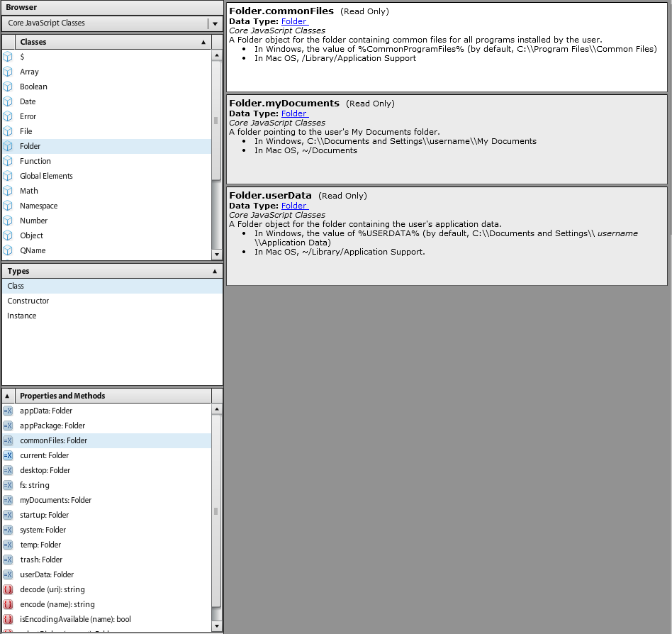Screen dimensions: 672x634
Task: Click the cube icon beside Global Elements
Action: pos(8,176)
